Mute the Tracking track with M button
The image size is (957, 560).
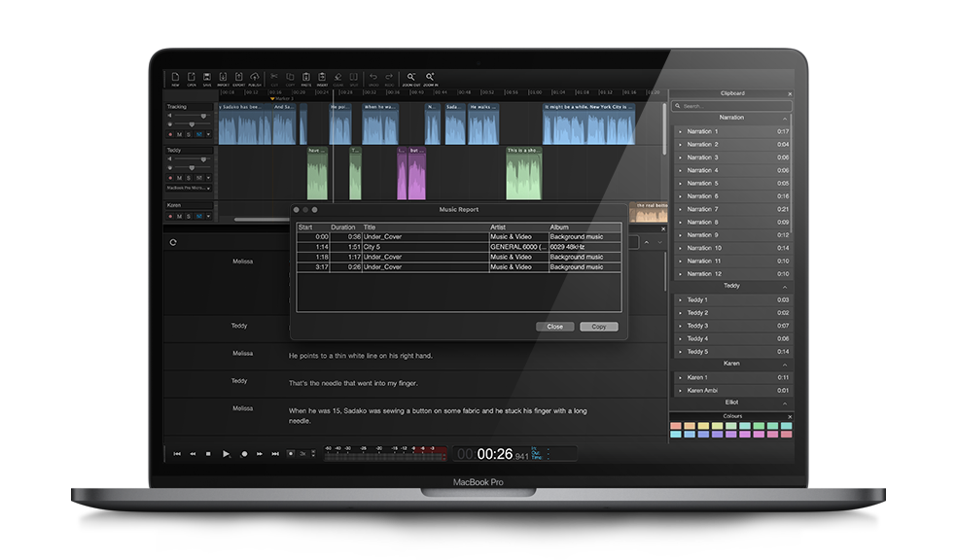click(x=178, y=134)
